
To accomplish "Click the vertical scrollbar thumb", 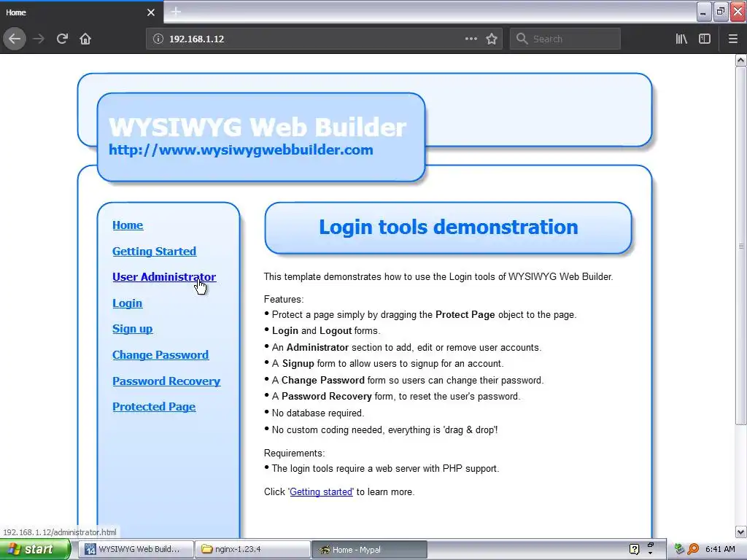I will tap(740, 246).
